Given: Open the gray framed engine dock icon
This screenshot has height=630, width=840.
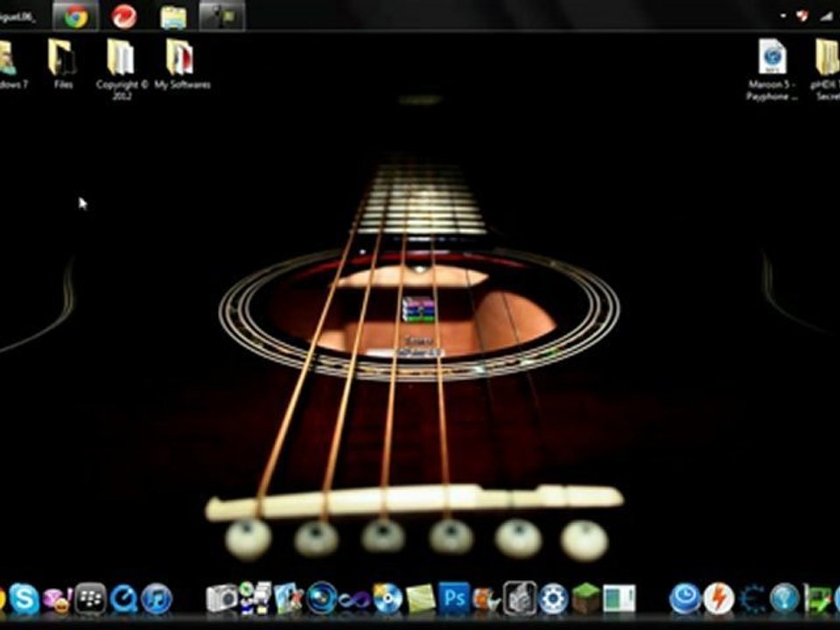Looking at the screenshot, I should (x=520, y=598).
